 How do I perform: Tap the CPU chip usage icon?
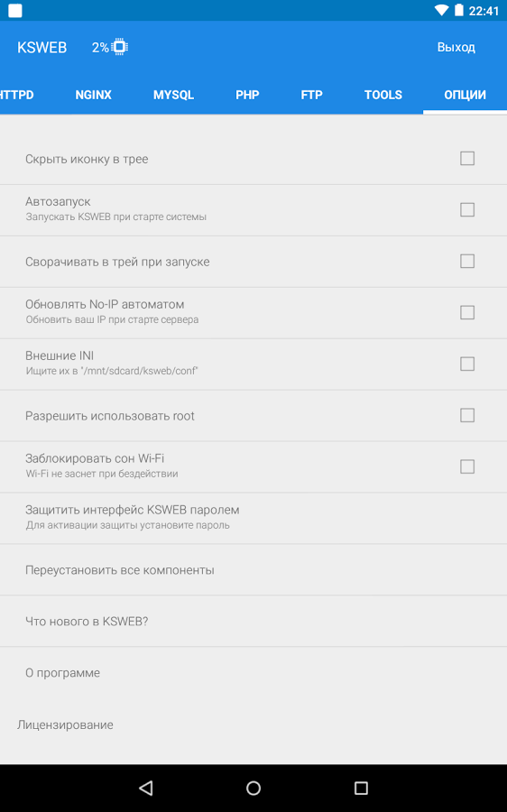[120, 47]
